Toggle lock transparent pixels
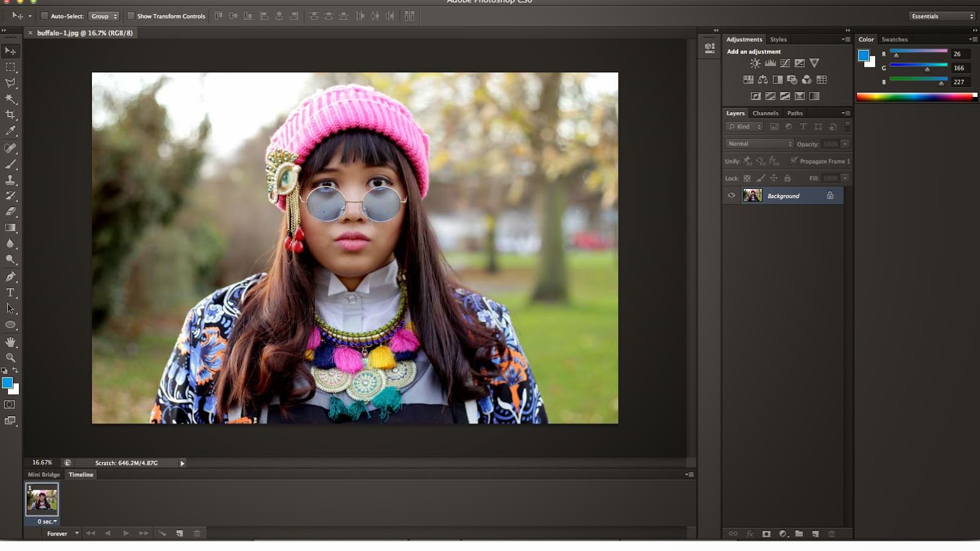 (x=747, y=178)
